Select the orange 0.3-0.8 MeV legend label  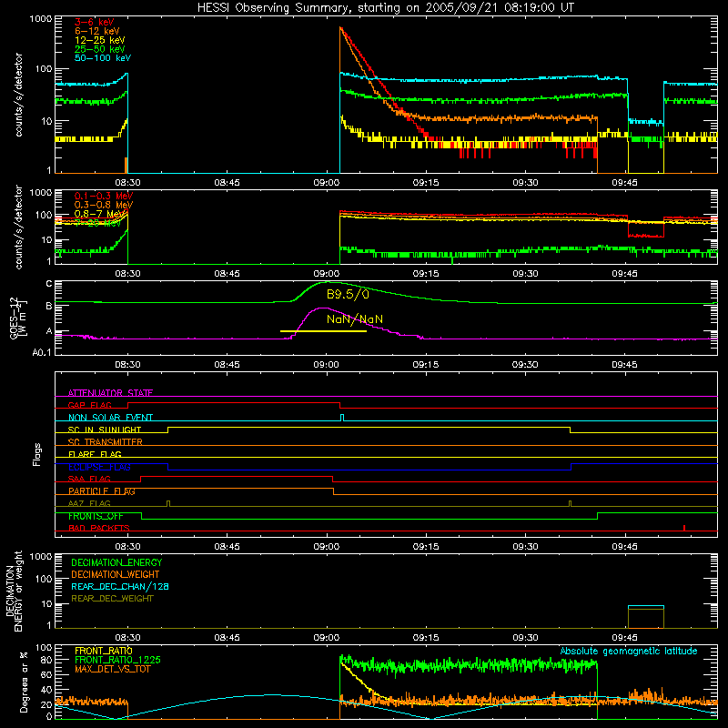click(104, 205)
